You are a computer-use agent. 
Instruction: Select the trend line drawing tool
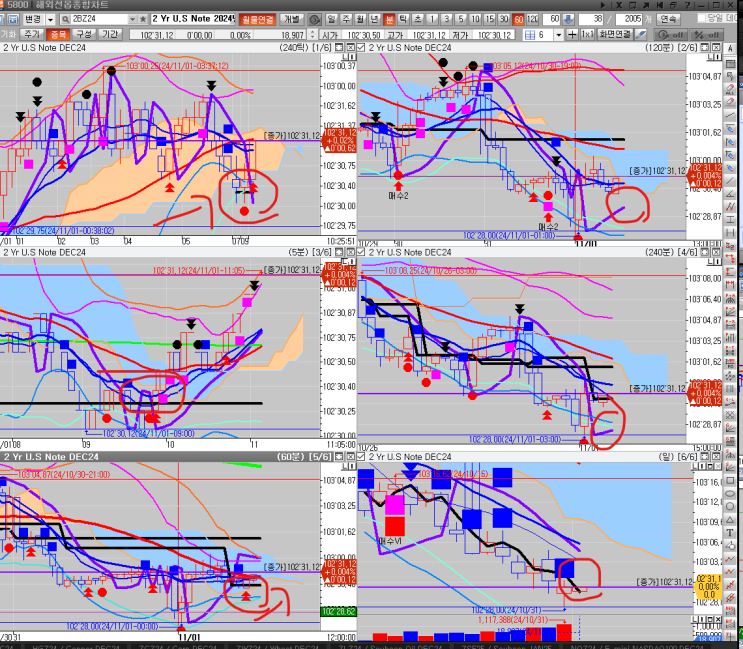tap(730, 115)
